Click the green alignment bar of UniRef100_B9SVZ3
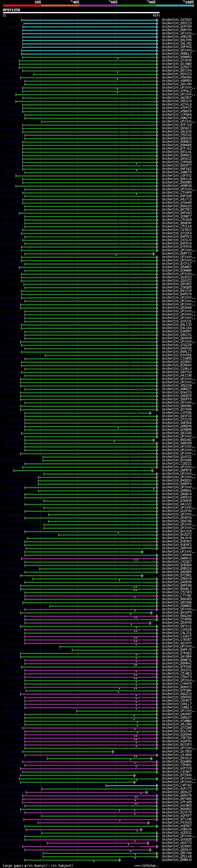The width and height of the screenshot is (197, 868). [x=96, y=74]
